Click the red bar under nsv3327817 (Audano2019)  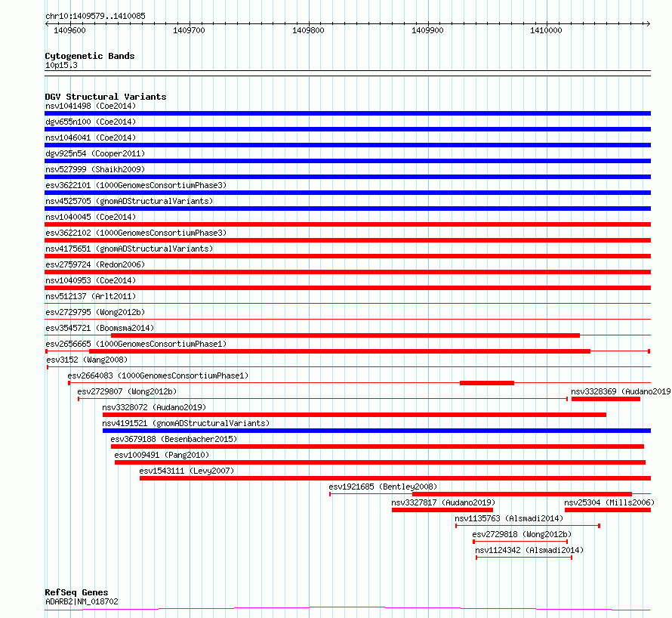pos(442,510)
